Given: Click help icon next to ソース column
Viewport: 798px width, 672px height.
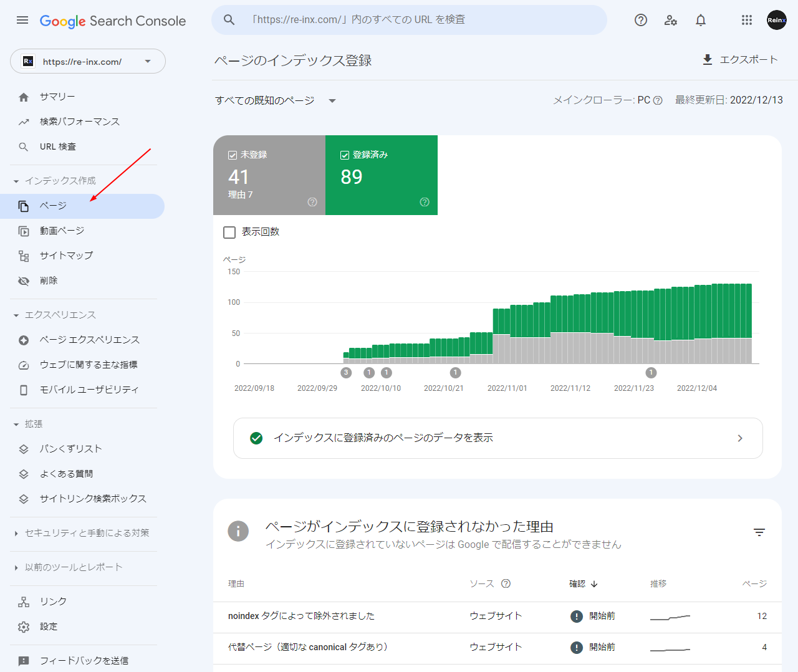Looking at the screenshot, I should pyautogui.click(x=506, y=583).
